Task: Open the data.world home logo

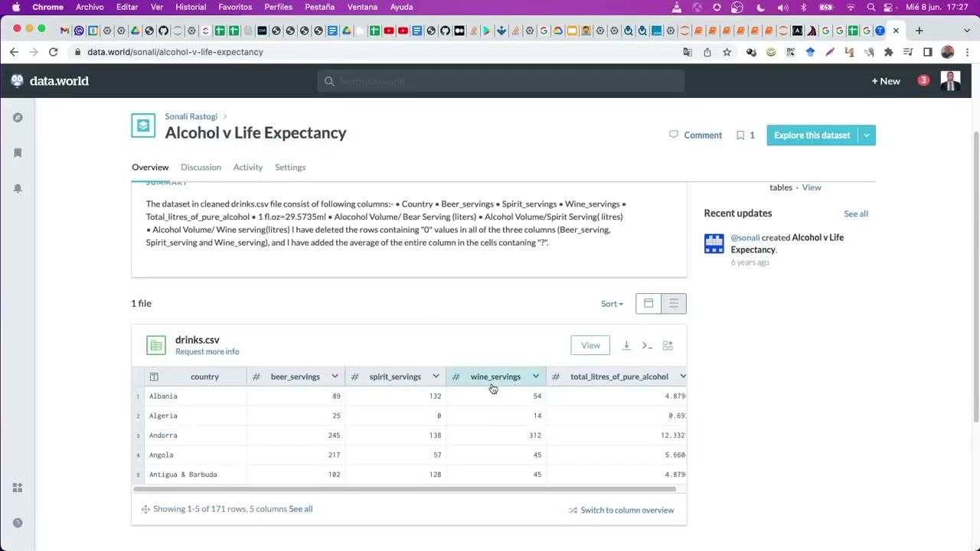Action: (51, 81)
